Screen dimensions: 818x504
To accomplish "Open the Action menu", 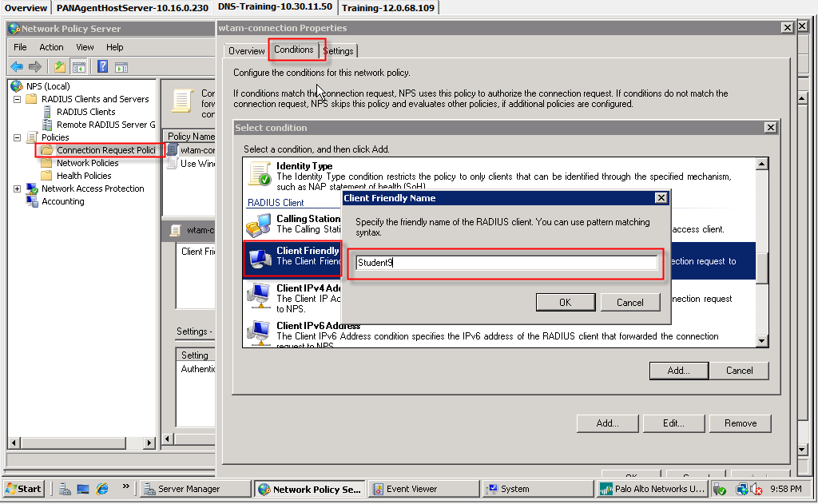I will [51, 47].
